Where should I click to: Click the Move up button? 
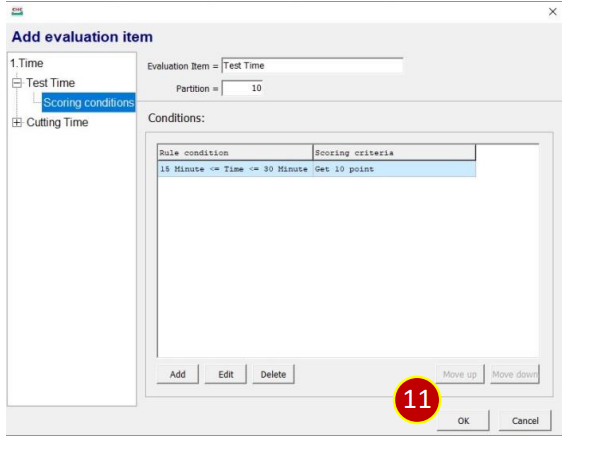460,374
